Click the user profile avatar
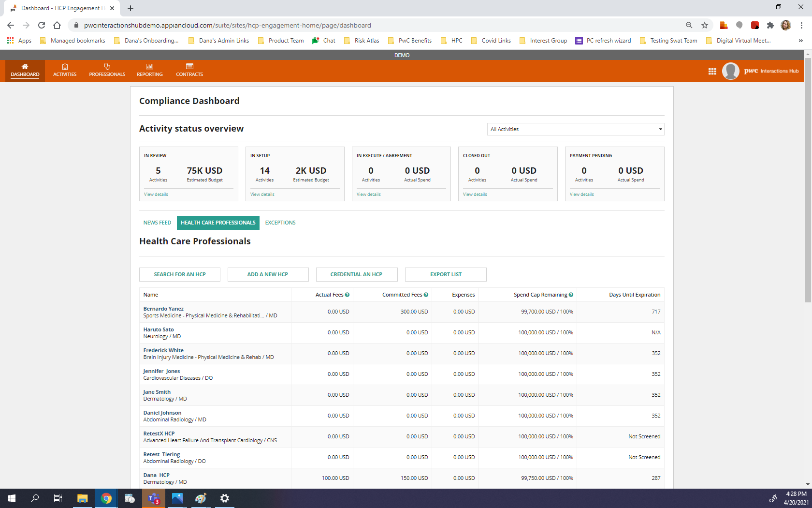Screen dimensions: 812x508 (x=730, y=71)
